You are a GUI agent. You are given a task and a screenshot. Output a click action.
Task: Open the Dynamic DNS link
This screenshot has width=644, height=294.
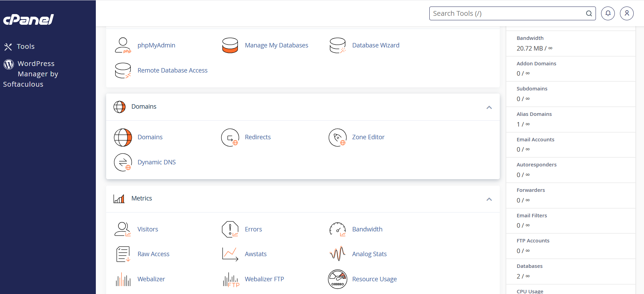point(157,162)
